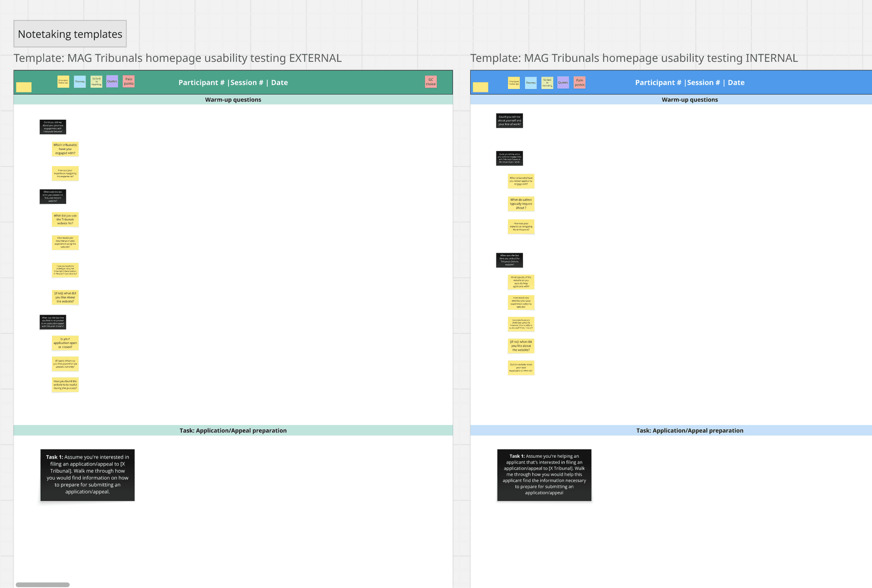Click the 'Task: Application/Appeal preparation' bar in EXTERNAL template
872x588 pixels.
click(233, 430)
